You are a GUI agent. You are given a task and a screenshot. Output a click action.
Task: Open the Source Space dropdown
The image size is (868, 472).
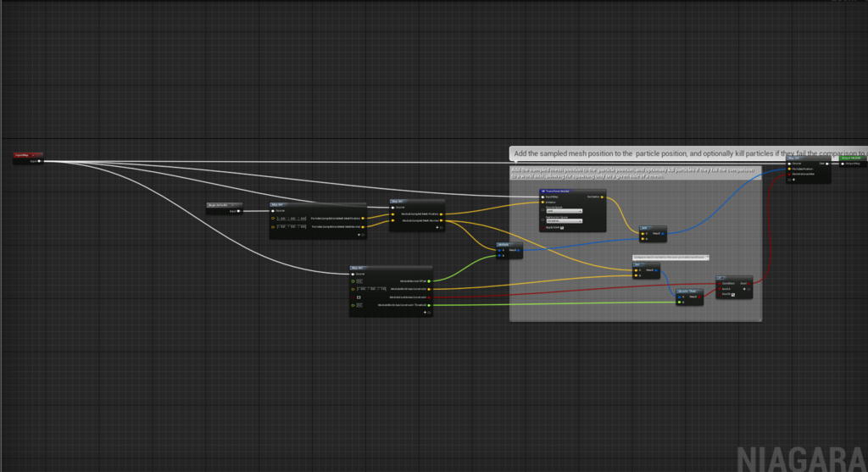click(564, 211)
